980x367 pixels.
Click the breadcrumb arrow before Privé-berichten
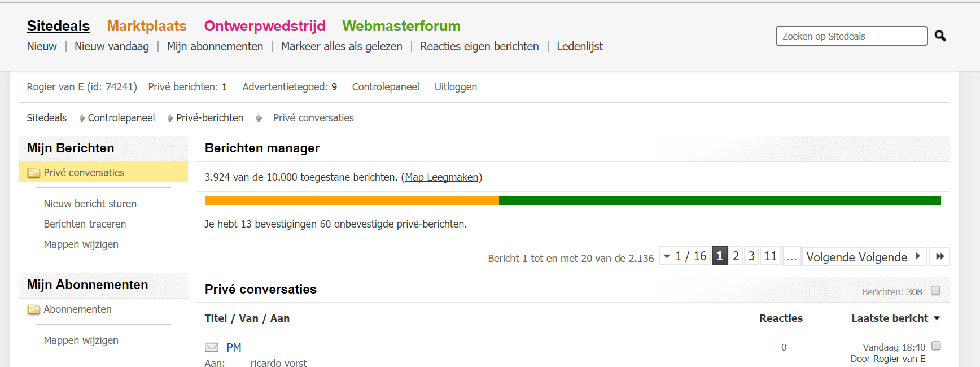tap(170, 118)
